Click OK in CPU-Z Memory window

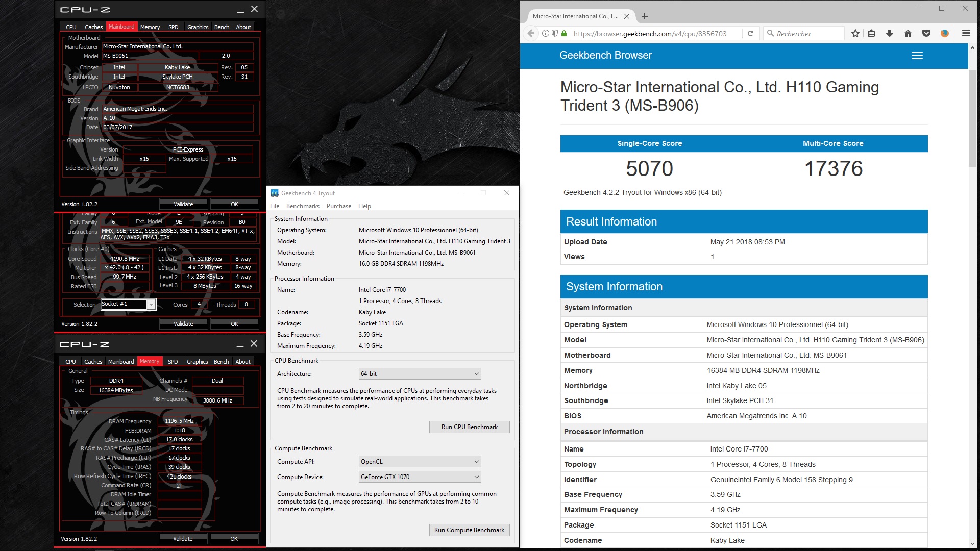pos(234,539)
